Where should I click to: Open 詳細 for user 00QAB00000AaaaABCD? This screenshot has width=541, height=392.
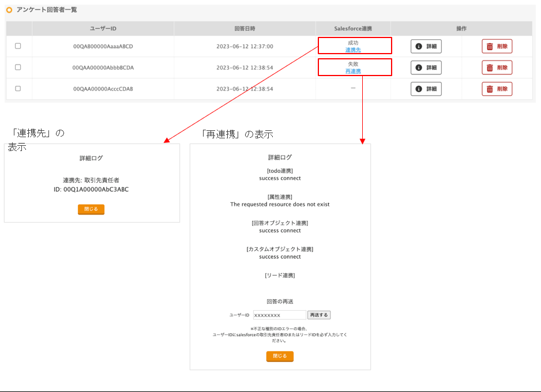426,46
